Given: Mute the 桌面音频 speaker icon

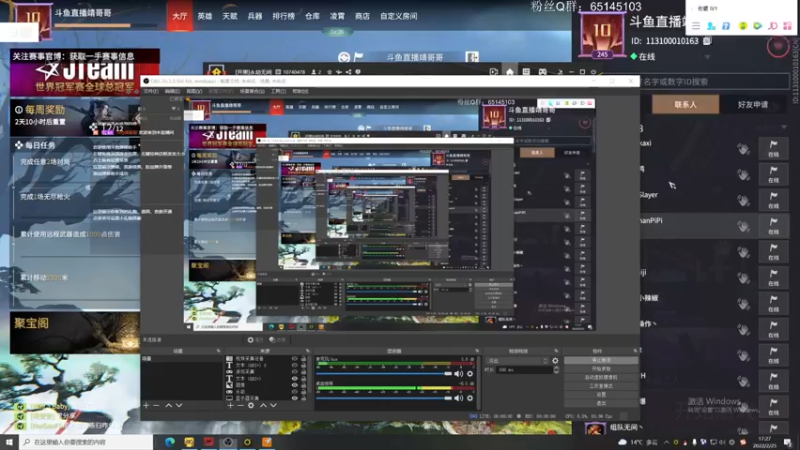Looking at the screenshot, I should [x=459, y=398].
